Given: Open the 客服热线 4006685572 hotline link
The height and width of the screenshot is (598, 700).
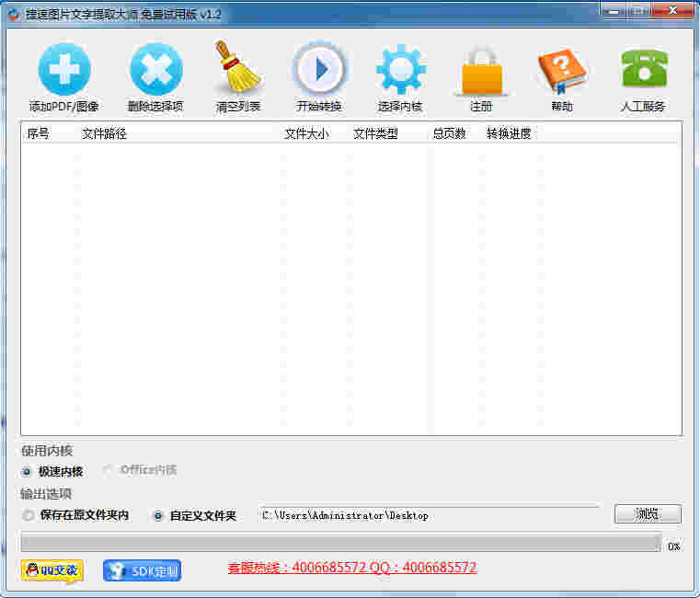Looking at the screenshot, I should (352, 568).
